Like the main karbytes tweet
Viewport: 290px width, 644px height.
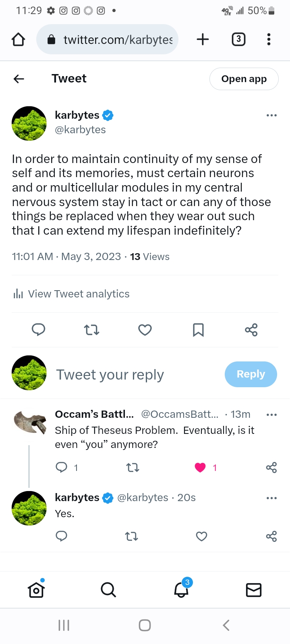tap(145, 330)
